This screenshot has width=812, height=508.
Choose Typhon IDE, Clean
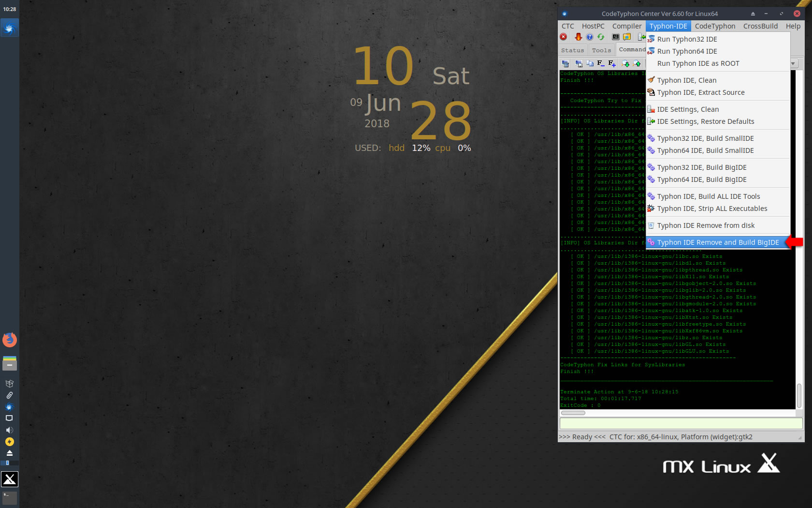pyautogui.click(x=718, y=80)
